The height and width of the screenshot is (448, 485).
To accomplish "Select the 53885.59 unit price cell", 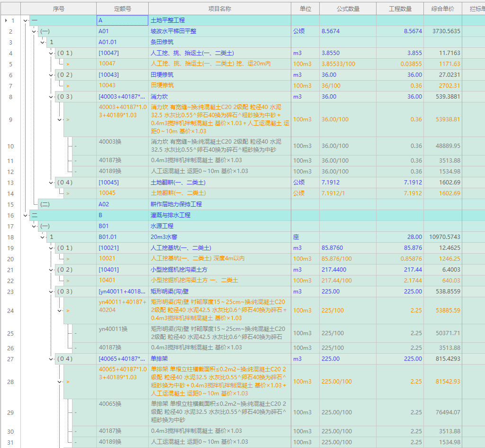I will (x=443, y=310).
